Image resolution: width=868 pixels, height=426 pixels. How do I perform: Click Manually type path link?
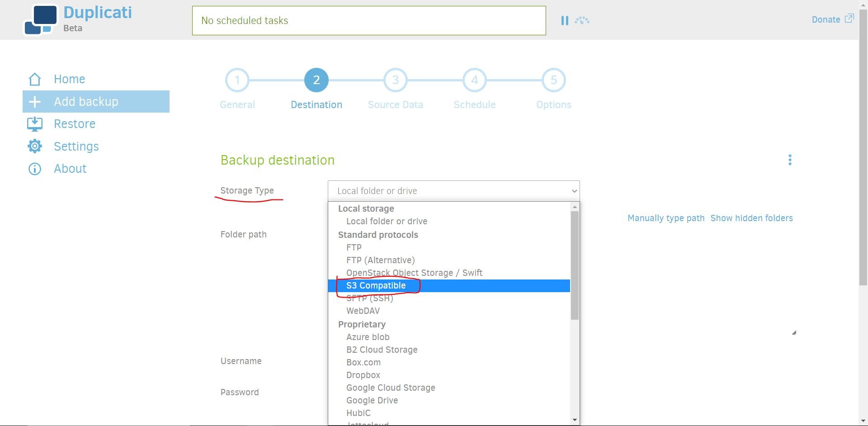click(666, 218)
